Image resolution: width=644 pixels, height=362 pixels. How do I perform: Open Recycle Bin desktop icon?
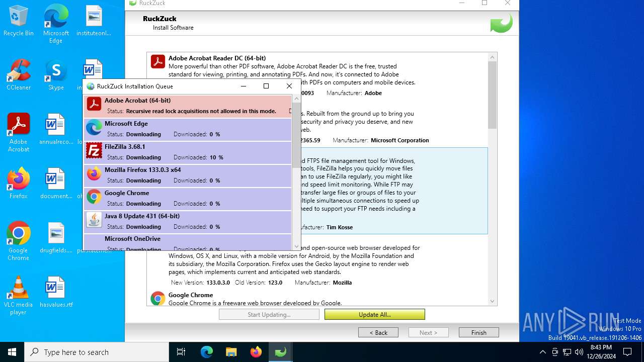pyautogui.click(x=19, y=21)
